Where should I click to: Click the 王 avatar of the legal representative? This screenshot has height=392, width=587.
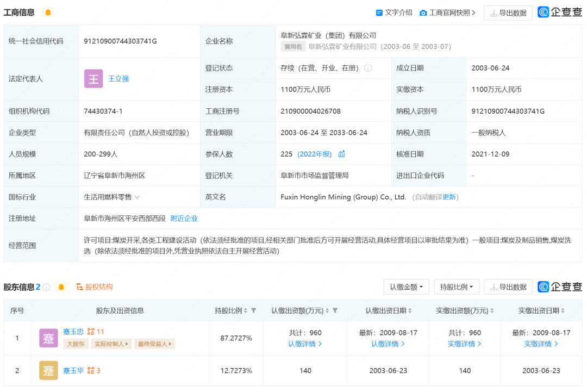pyautogui.click(x=93, y=78)
